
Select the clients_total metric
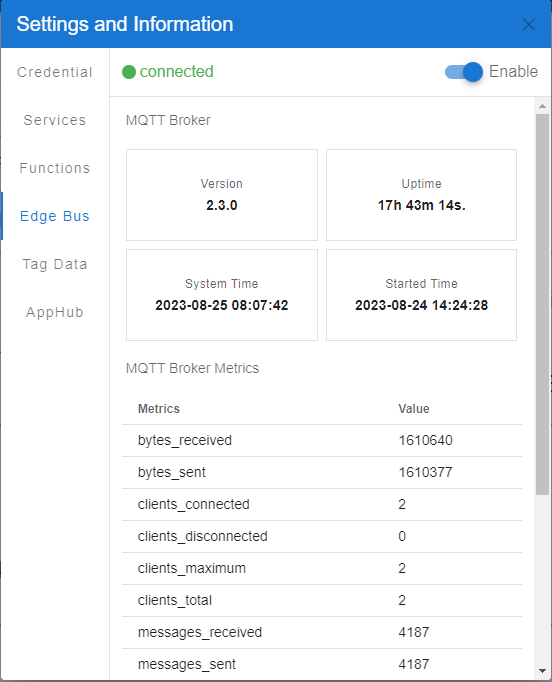click(x=322, y=600)
